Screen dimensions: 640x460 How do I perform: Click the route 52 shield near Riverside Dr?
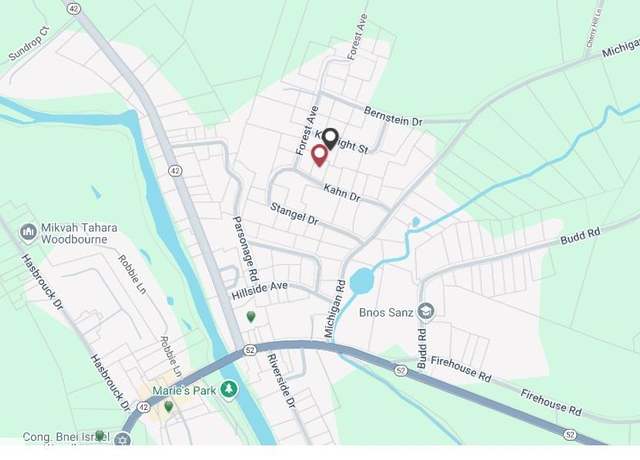(250, 350)
